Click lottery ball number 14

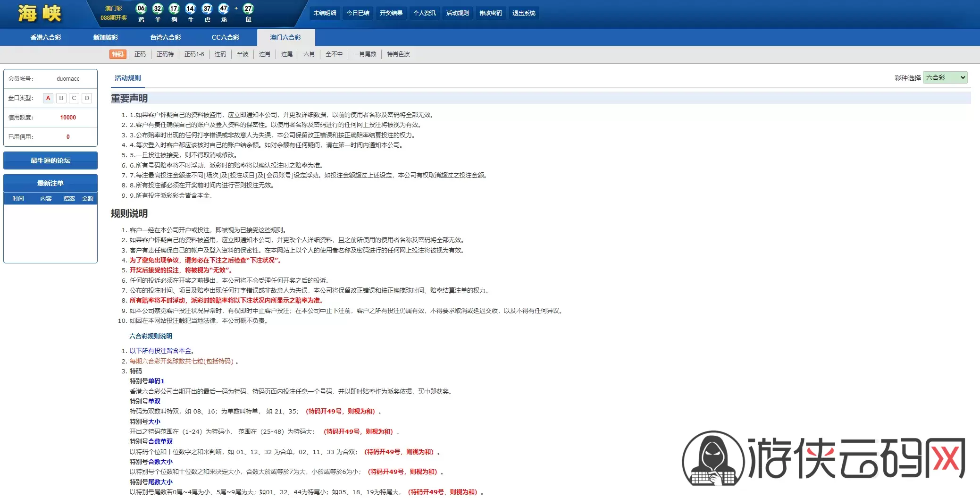[x=191, y=8]
